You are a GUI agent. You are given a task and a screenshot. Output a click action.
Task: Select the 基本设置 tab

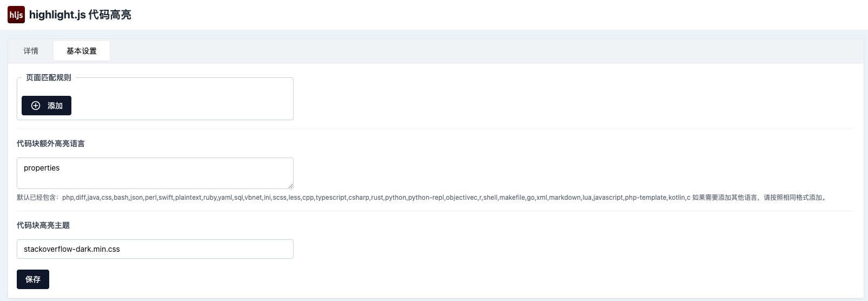[82, 51]
